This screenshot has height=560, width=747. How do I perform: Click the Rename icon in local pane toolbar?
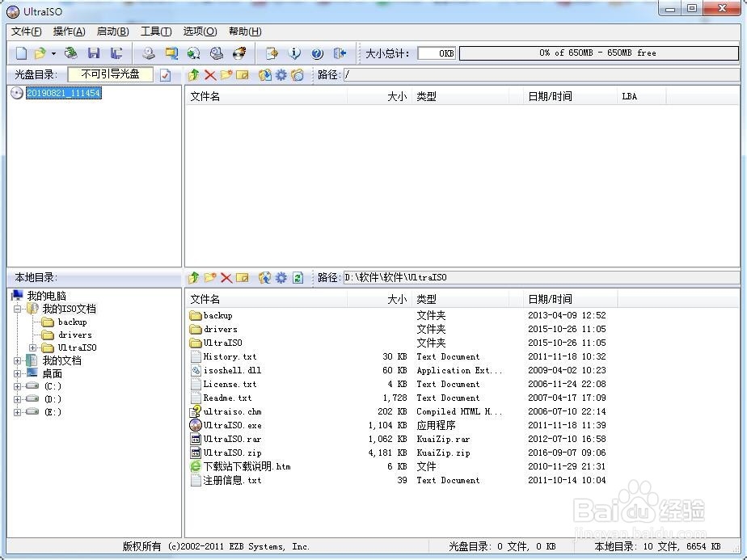242,278
